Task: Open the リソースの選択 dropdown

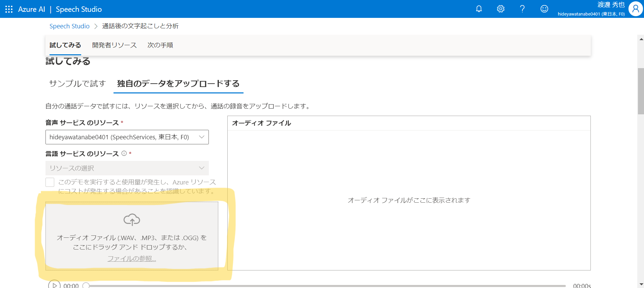Action: [x=127, y=168]
